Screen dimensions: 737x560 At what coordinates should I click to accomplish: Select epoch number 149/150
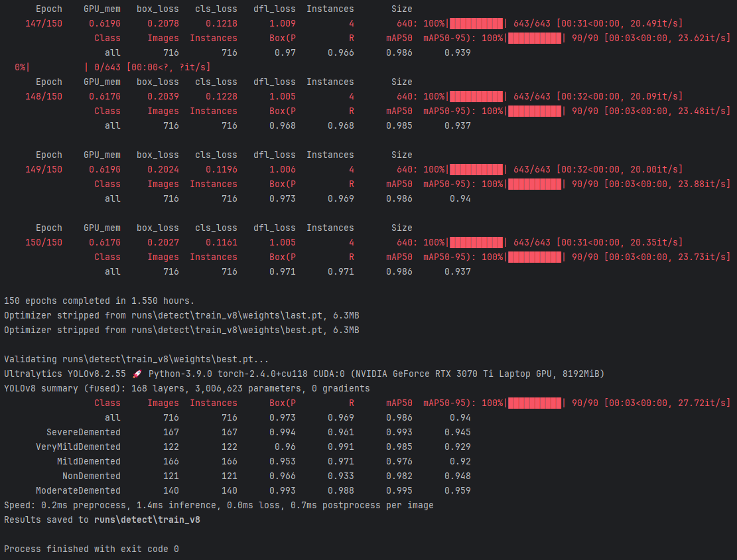coord(44,169)
